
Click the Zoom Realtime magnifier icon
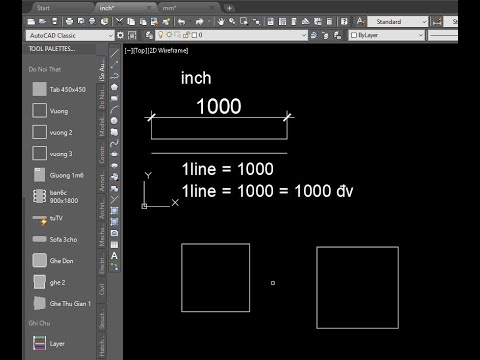[x=232, y=22]
